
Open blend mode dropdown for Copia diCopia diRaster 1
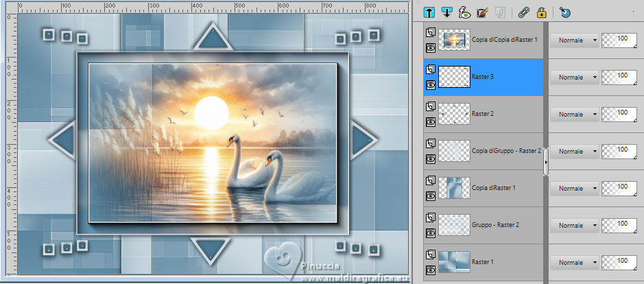[575, 40]
